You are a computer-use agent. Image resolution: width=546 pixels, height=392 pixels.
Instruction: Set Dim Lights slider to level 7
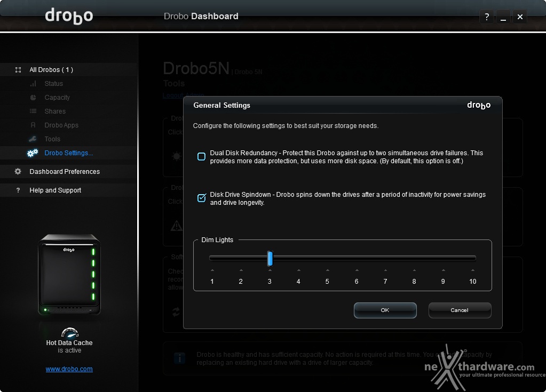(385, 258)
